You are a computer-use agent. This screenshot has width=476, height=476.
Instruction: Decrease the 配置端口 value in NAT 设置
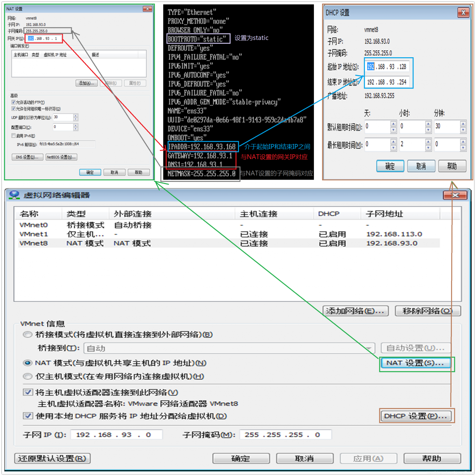point(75,129)
